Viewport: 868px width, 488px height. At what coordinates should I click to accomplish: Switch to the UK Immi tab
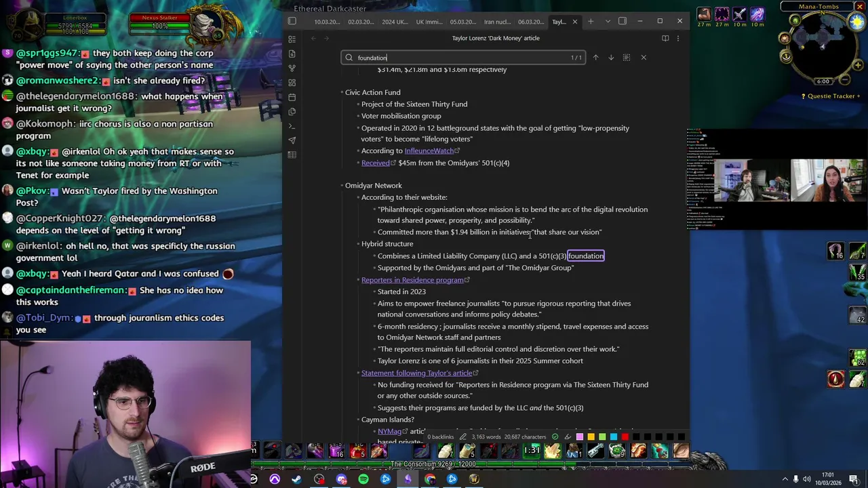point(429,22)
